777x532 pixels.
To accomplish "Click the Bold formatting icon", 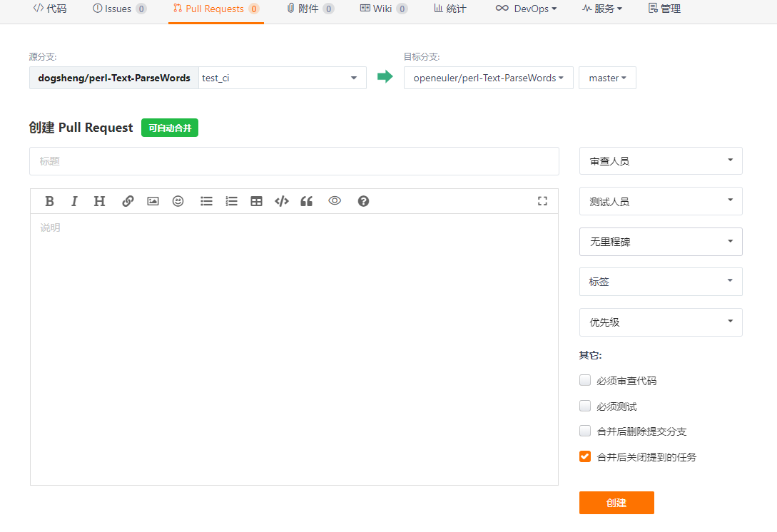I will click(x=49, y=201).
